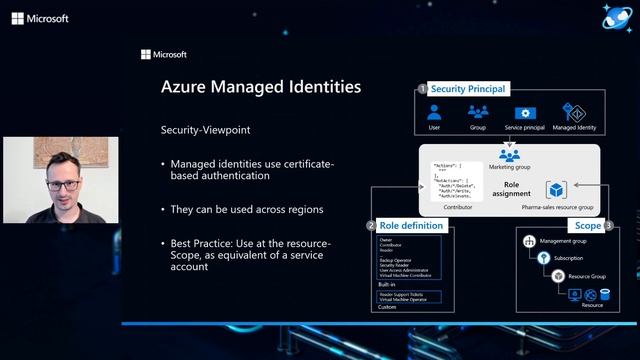The width and height of the screenshot is (640, 360).
Task: Click the database cylinder resource icon
Action: (605, 294)
